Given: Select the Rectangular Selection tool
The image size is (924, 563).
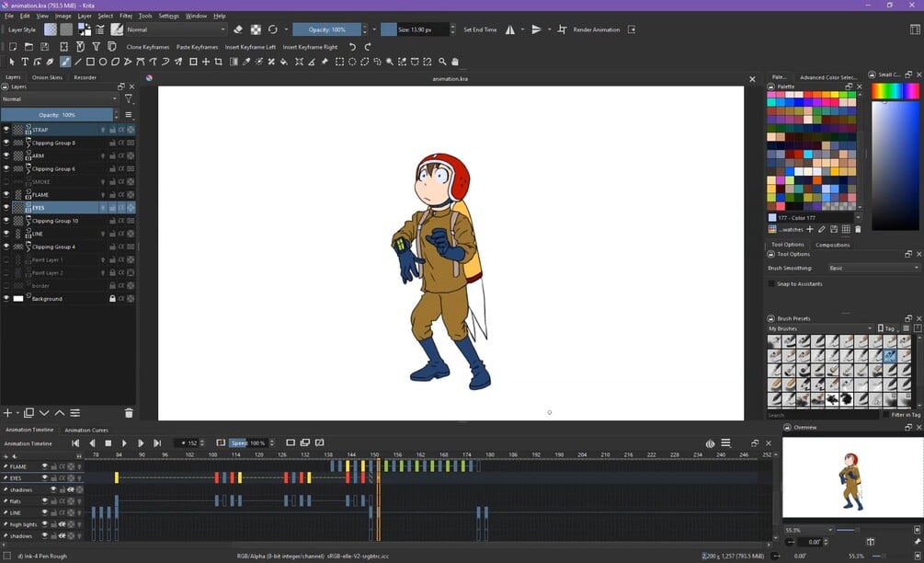Looking at the screenshot, I should click(339, 62).
